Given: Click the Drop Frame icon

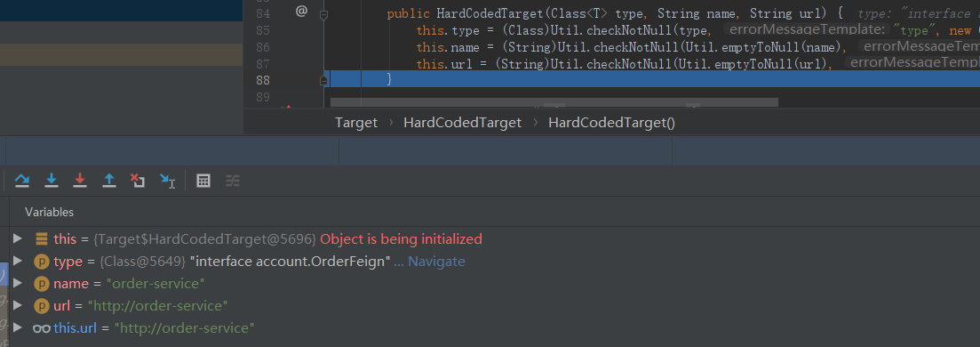Looking at the screenshot, I should 138,181.
